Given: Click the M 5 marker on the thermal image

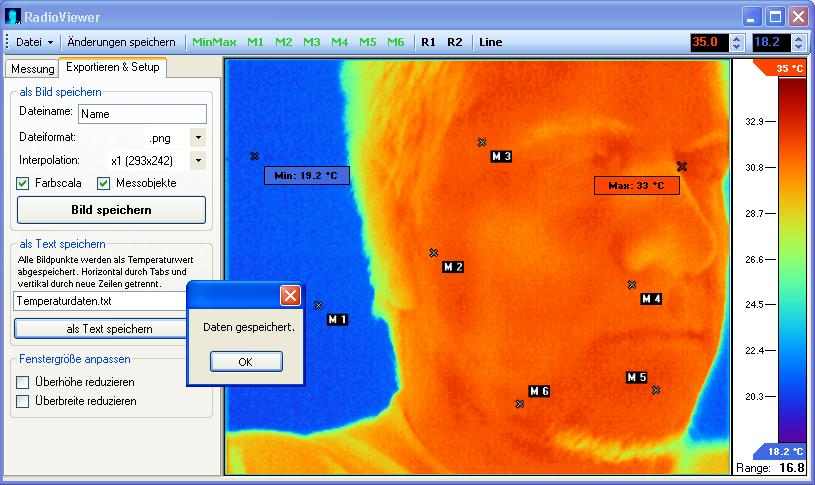Looking at the screenshot, I should point(637,377).
